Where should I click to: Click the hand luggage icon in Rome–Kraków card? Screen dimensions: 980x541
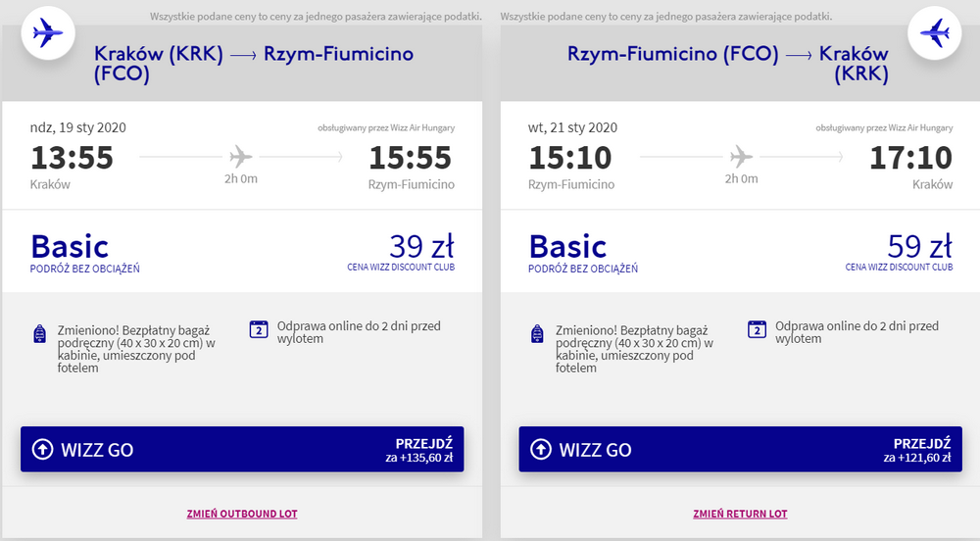(x=537, y=333)
